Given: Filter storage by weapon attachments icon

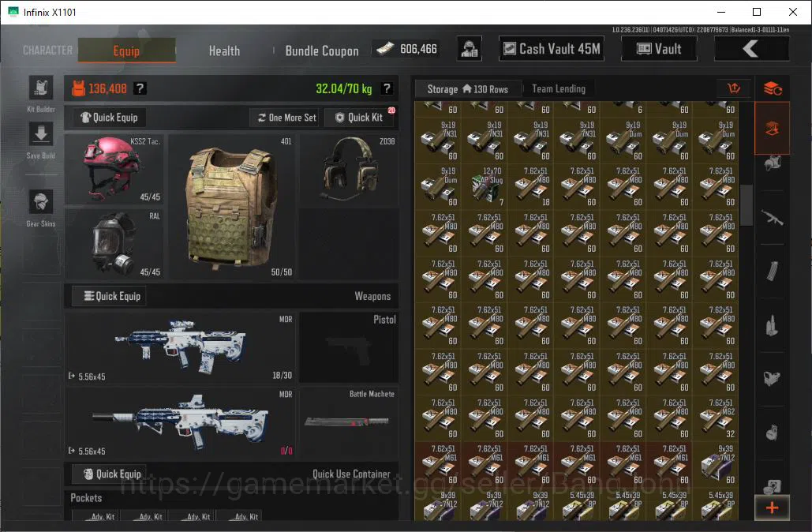Looking at the screenshot, I should click(x=772, y=378).
